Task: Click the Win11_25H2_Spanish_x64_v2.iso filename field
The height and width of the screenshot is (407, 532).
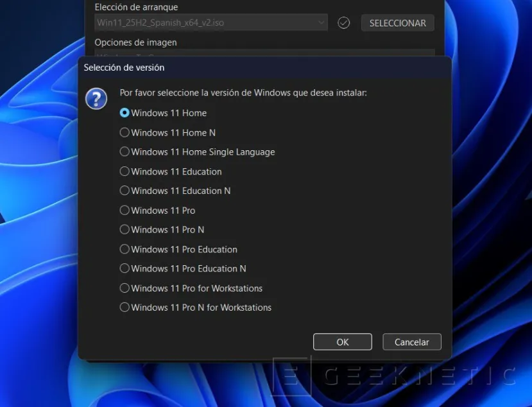Action: point(193,22)
